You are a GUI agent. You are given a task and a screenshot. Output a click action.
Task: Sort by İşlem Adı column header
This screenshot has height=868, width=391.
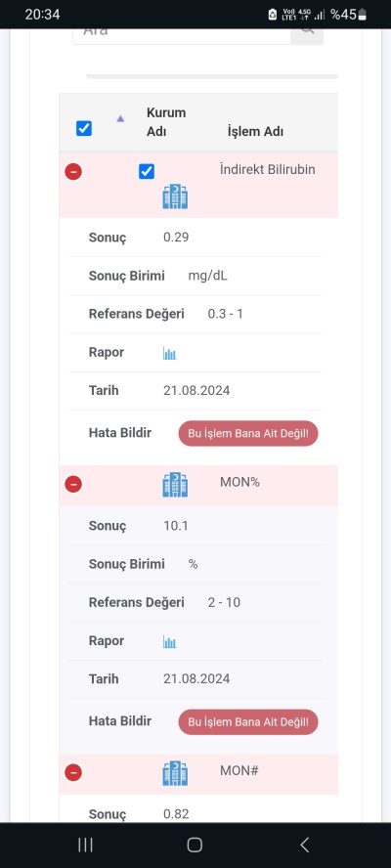click(255, 132)
